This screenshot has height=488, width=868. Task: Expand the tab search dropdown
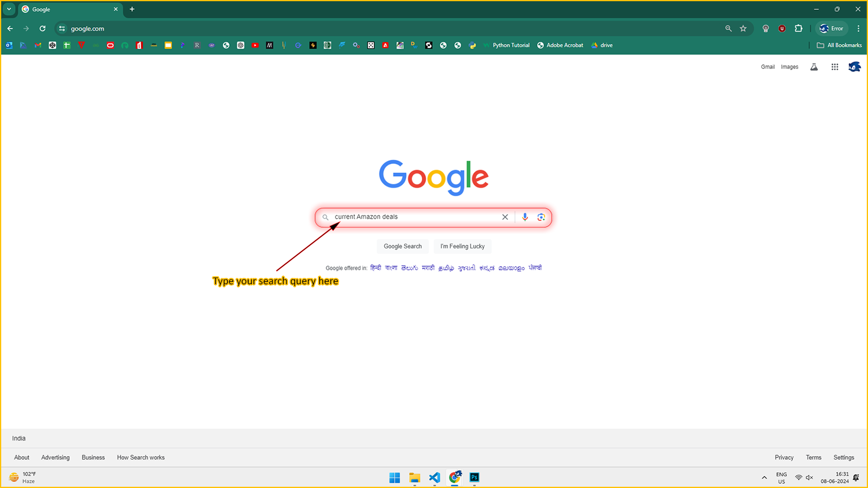(9, 9)
